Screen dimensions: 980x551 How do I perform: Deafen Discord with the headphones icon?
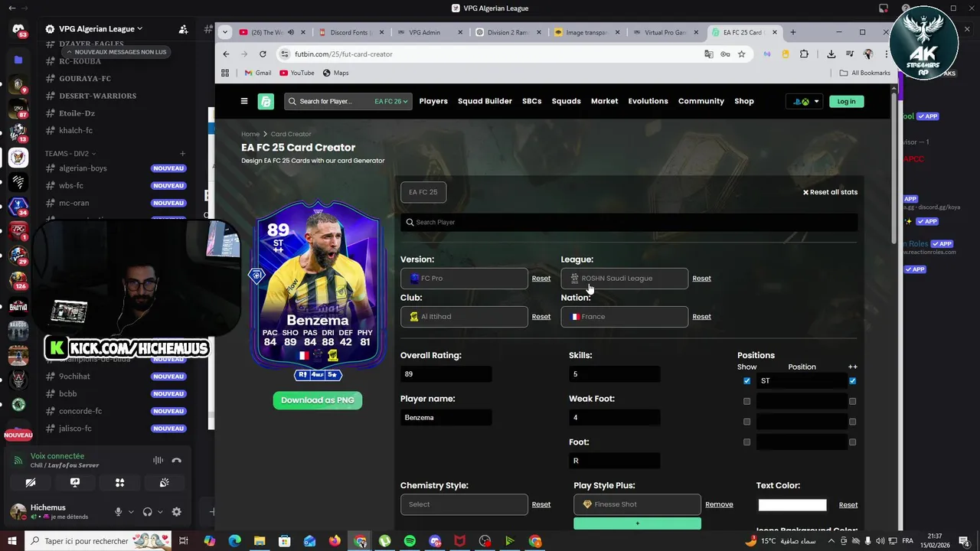coord(148,512)
